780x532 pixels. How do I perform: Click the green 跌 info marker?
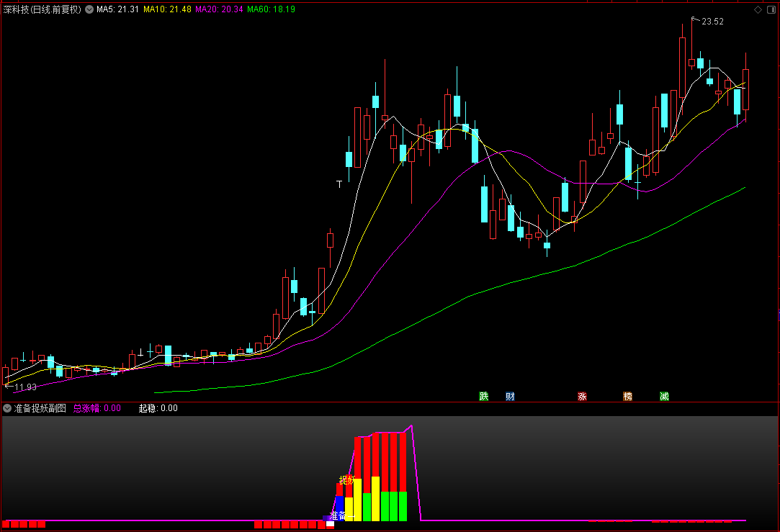(483, 396)
